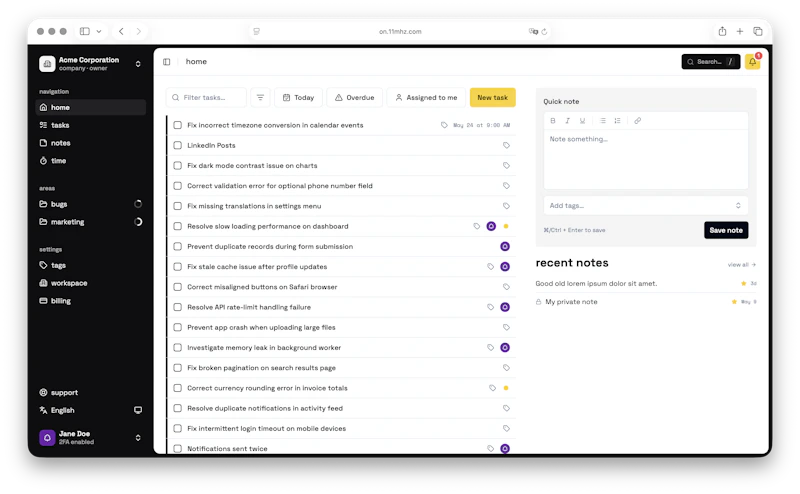The image size is (800, 494).
Task: Open the Search box in the header
Action: tap(711, 62)
